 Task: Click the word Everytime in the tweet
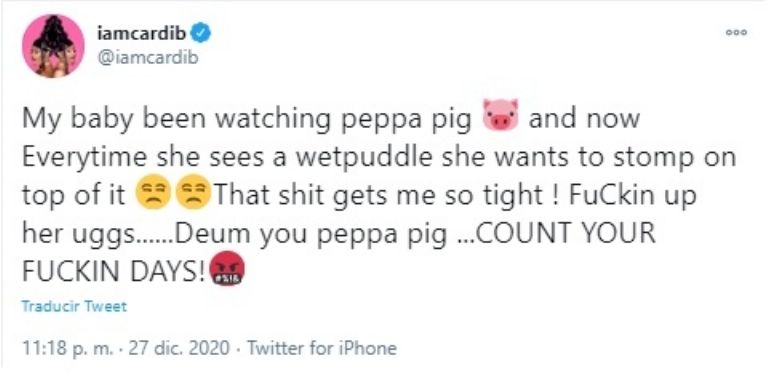84,160
